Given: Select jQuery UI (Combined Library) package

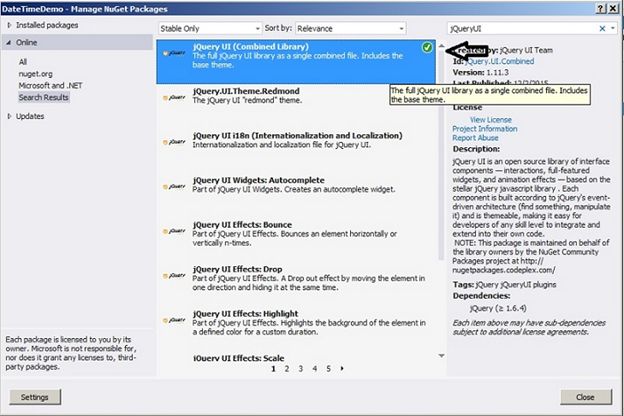Looking at the screenshot, I should tap(296, 62).
